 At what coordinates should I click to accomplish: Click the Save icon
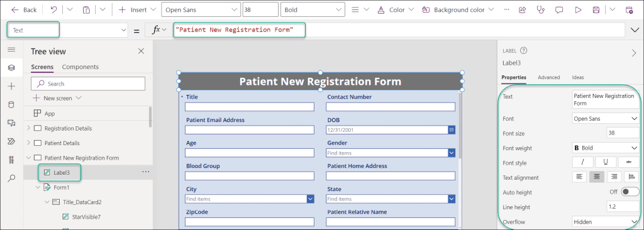tap(596, 10)
